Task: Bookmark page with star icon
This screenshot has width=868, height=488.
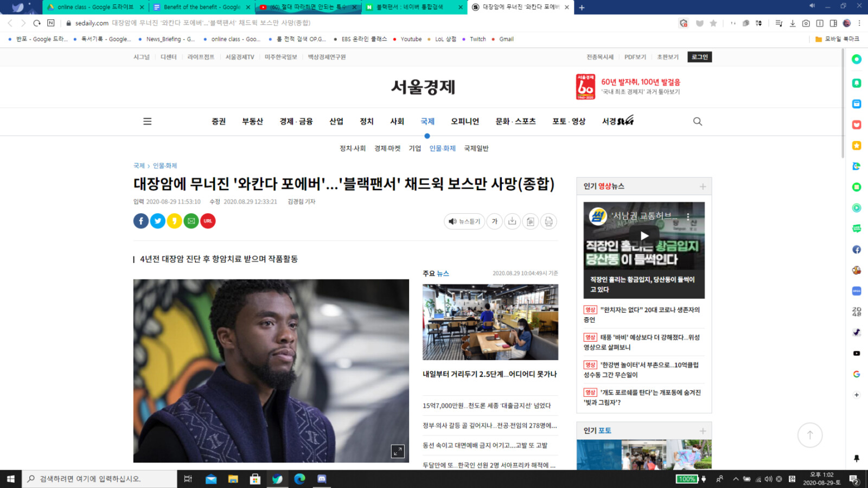Action: point(713,23)
